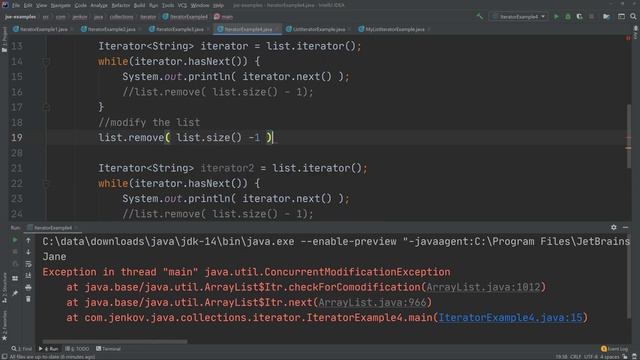The height and width of the screenshot is (360, 640).
Task: Open Search Everywhere magnifier icon
Action: point(633,17)
